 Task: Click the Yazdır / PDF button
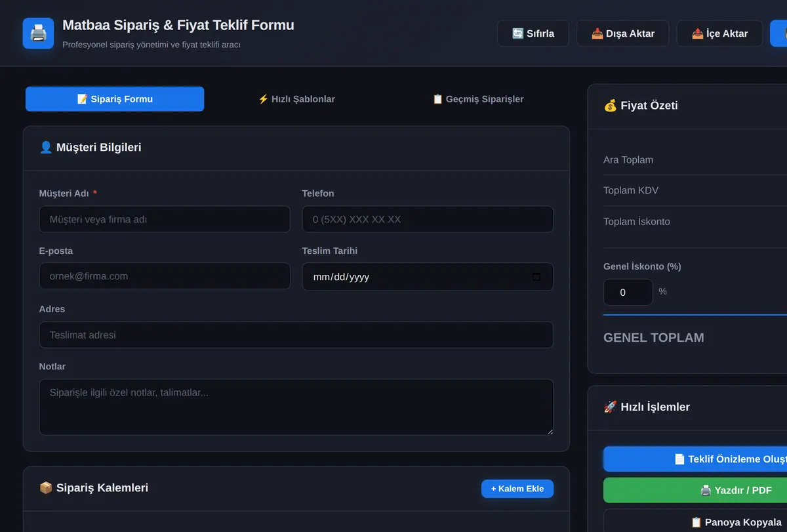pyautogui.click(x=695, y=490)
